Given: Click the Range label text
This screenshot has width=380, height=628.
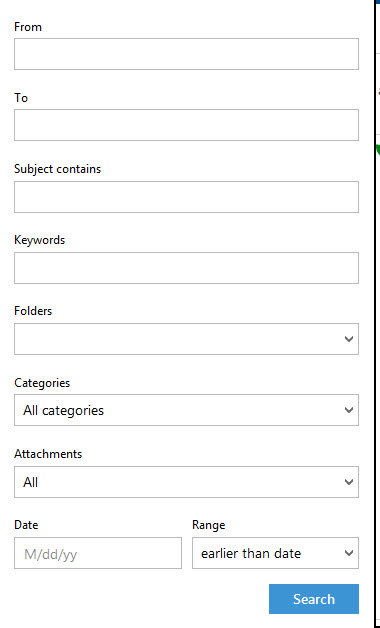Looking at the screenshot, I should click(x=209, y=525).
